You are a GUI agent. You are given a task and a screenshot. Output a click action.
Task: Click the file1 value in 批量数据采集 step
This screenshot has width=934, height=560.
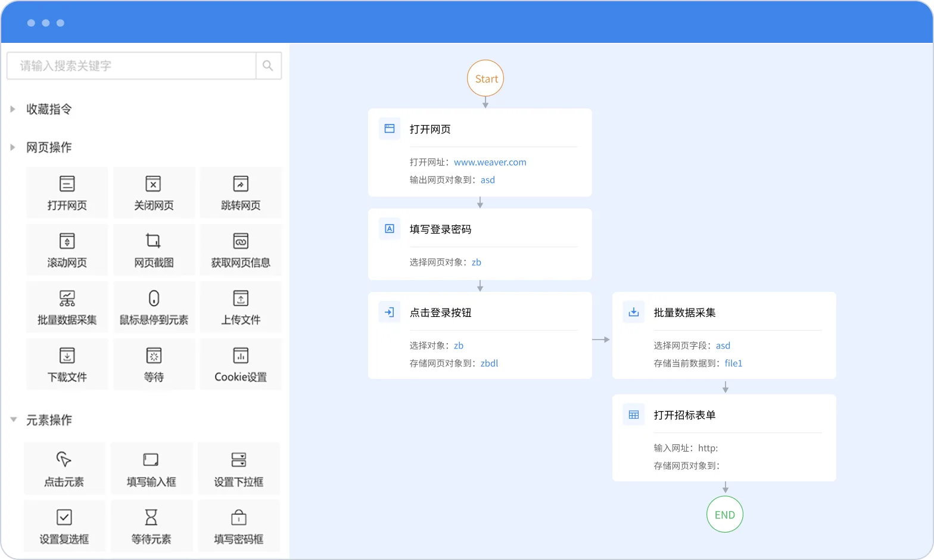(734, 363)
